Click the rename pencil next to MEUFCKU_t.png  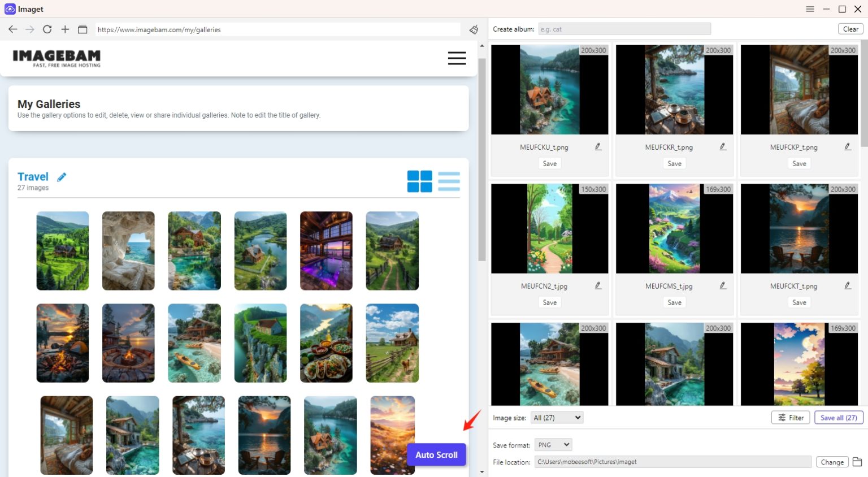point(598,146)
